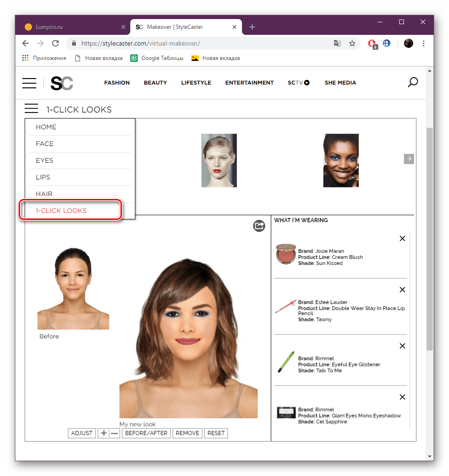Click the SCTV play icon

[x=307, y=82]
